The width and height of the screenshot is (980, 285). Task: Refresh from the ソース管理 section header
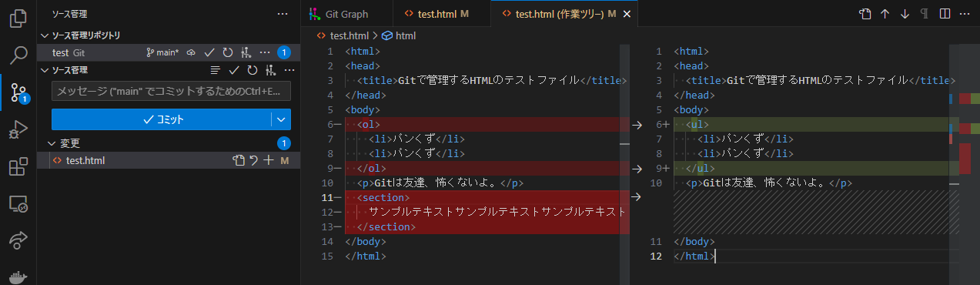(252, 70)
